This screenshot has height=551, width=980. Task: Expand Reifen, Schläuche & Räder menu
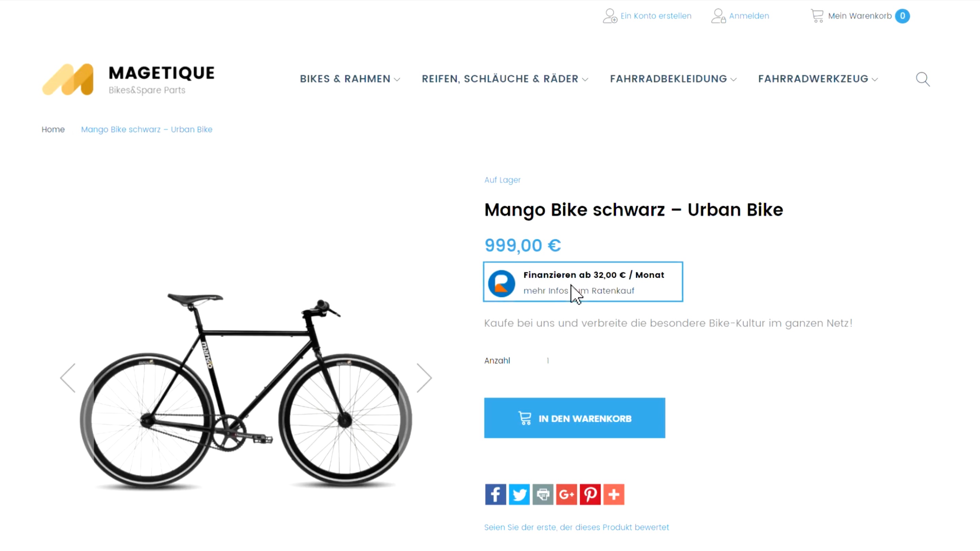[x=505, y=79]
